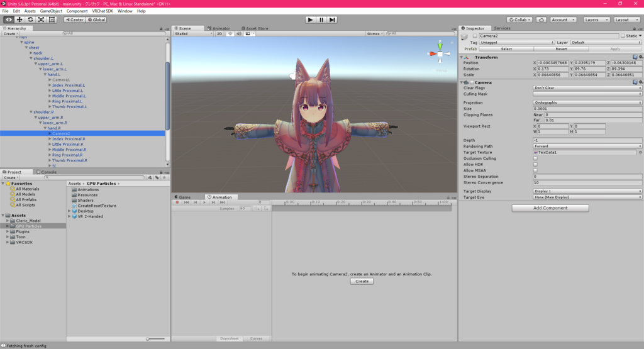Open the Gizmos dropdown
This screenshot has width=644, height=349.
[x=375, y=34]
